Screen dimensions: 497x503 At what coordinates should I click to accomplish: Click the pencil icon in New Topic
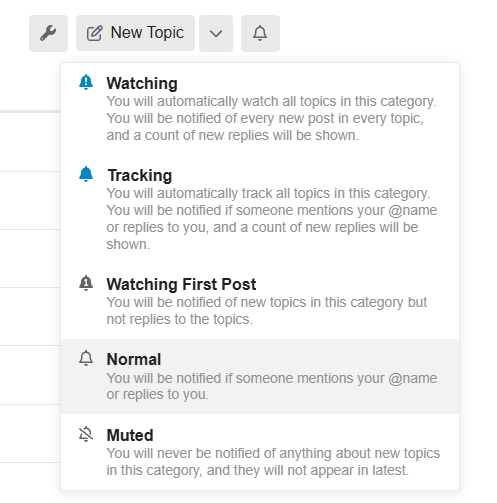click(94, 33)
